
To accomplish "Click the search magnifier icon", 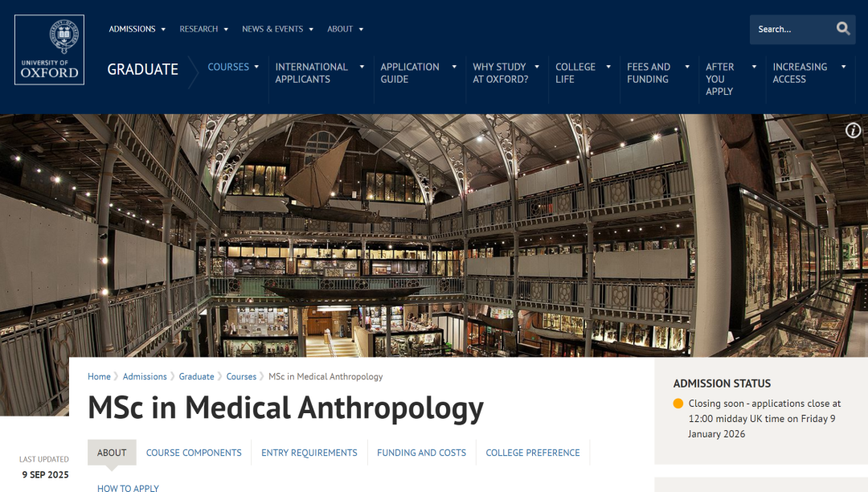I will pyautogui.click(x=842, y=29).
